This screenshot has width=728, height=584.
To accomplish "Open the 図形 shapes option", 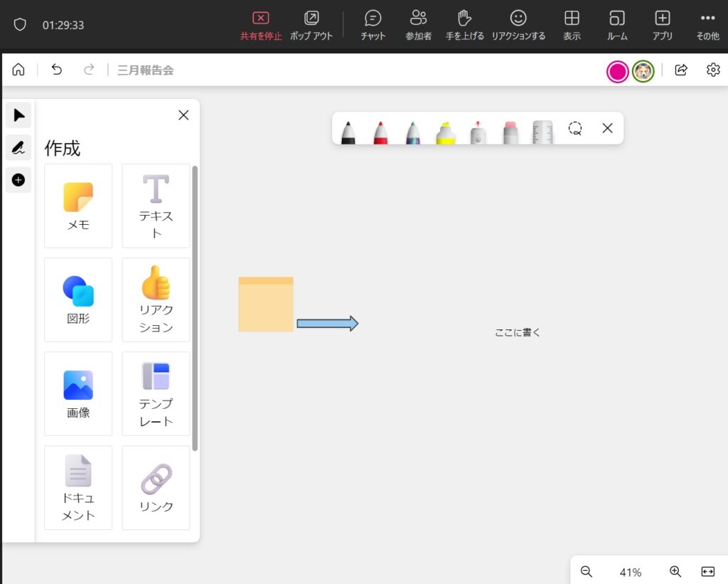I will (78, 299).
